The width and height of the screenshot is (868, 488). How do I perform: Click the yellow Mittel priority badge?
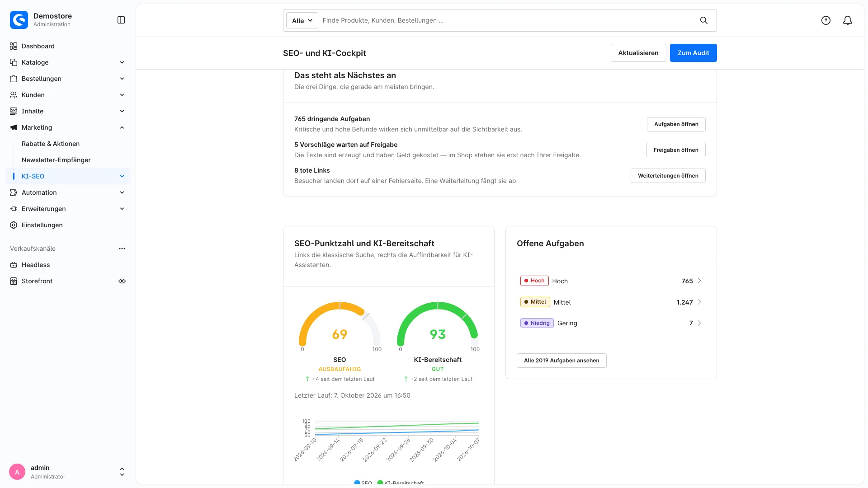pyautogui.click(x=535, y=302)
